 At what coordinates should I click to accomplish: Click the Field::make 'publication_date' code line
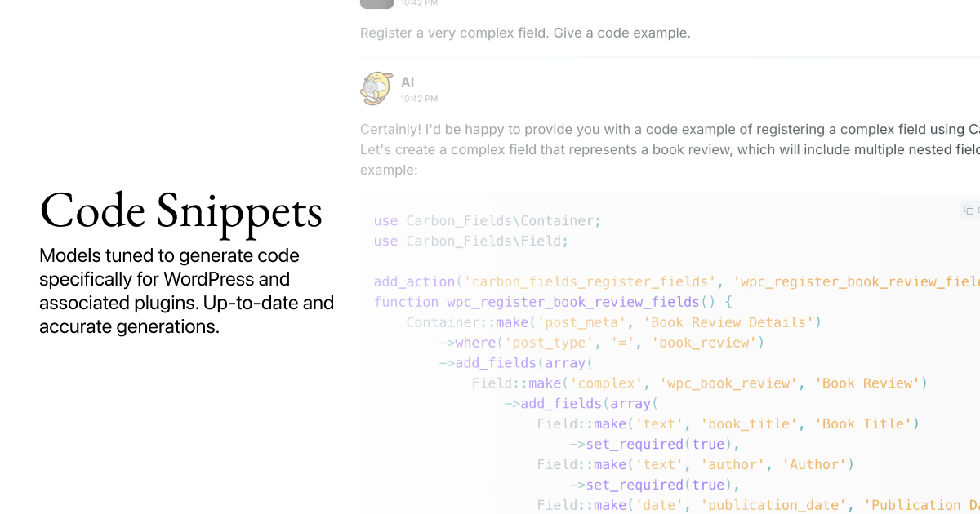coord(758,505)
